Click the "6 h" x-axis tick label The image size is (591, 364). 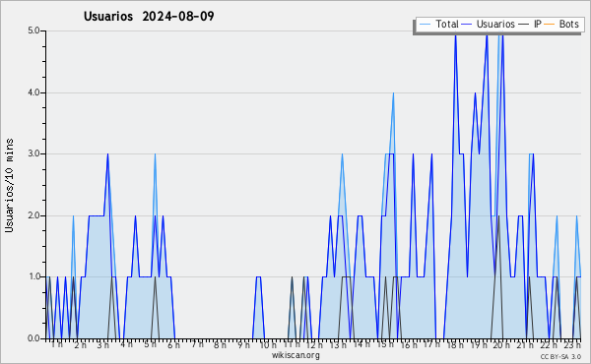click(173, 344)
